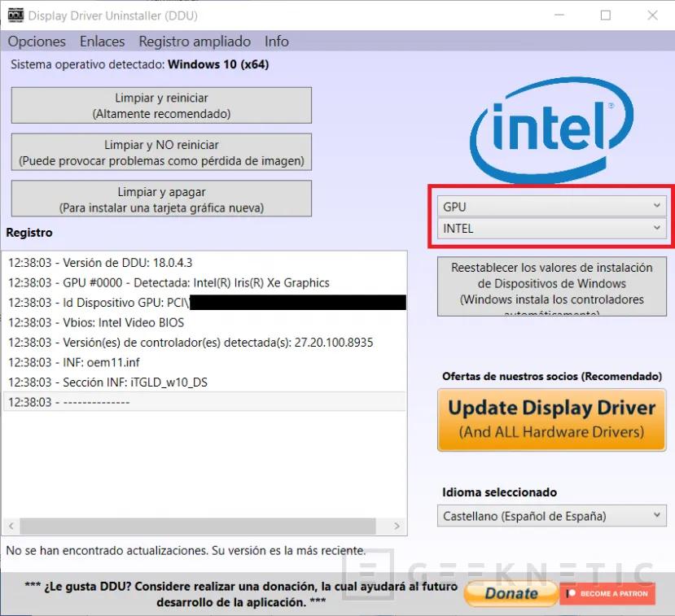Toggle the Registro ampliado menu item
The height and width of the screenshot is (616, 675).
pos(195,42)
